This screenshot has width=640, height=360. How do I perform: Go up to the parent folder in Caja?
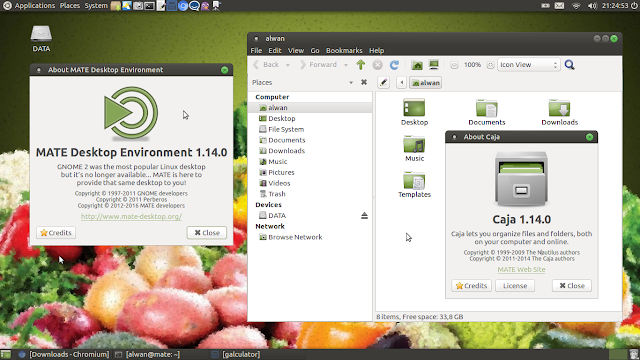click(x=360, y=64)
